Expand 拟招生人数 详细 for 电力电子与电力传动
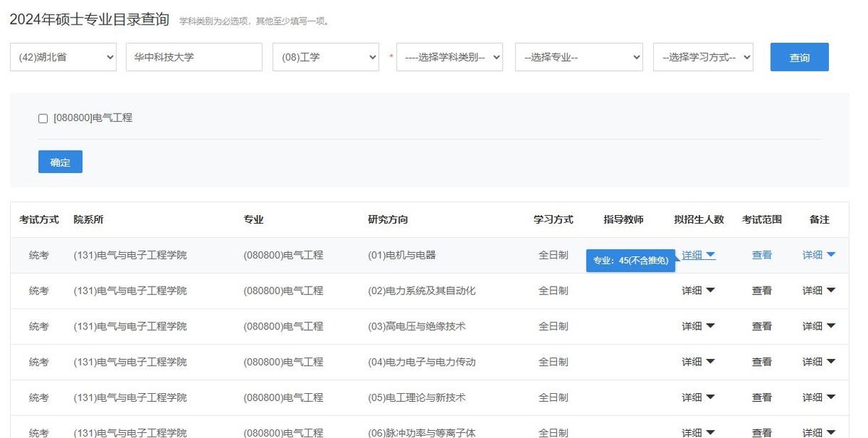868x438 pixels. (x=698, y=362)
